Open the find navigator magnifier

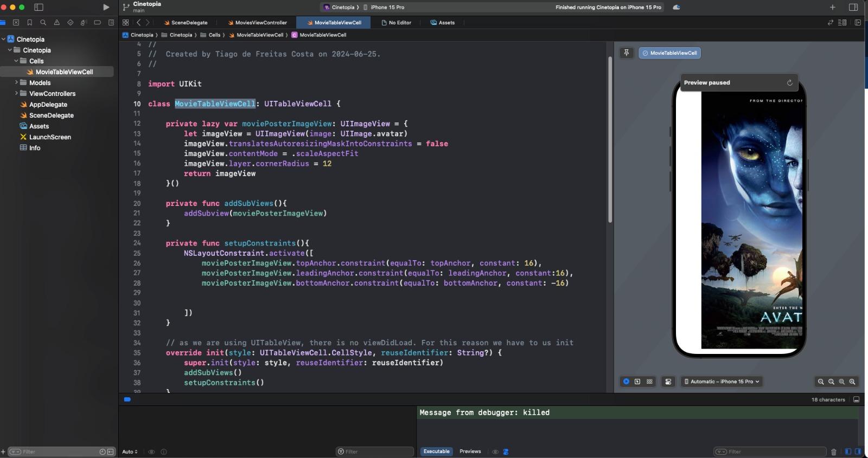pyautogui.click(x=43, y=22)
